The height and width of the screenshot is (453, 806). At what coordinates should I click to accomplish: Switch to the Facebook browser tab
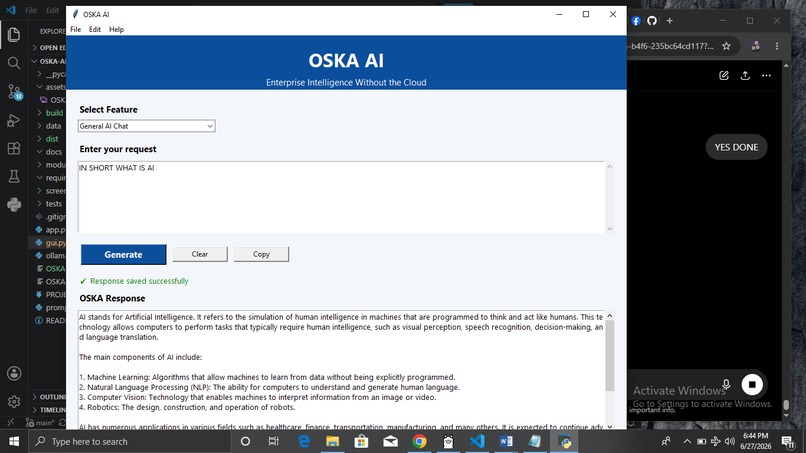pyautogui.click(x=636, y=21)
